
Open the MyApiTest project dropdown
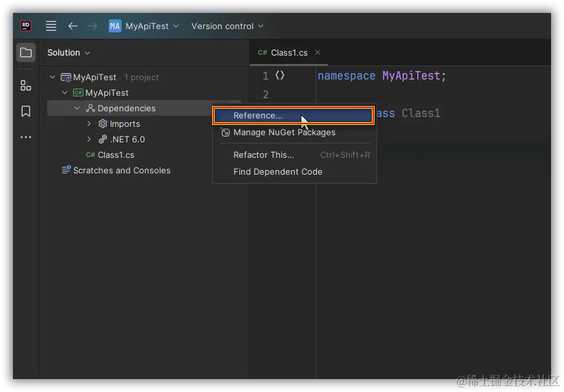tap(151, 26)
